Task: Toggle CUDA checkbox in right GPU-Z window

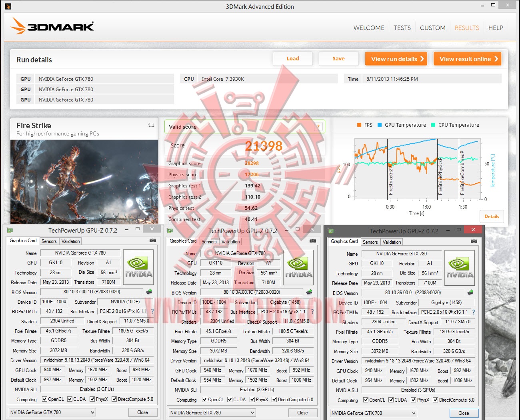Action: point(391,400)
